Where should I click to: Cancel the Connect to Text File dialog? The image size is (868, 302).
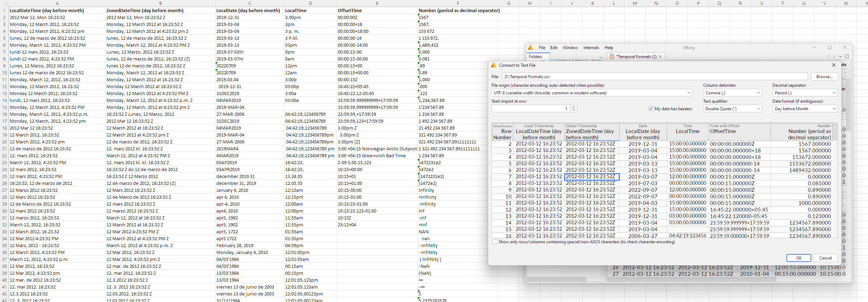[x=825, y=258]
